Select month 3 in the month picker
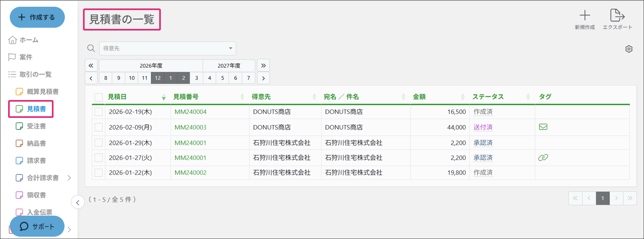644x239 pixels. pos(197,78)
